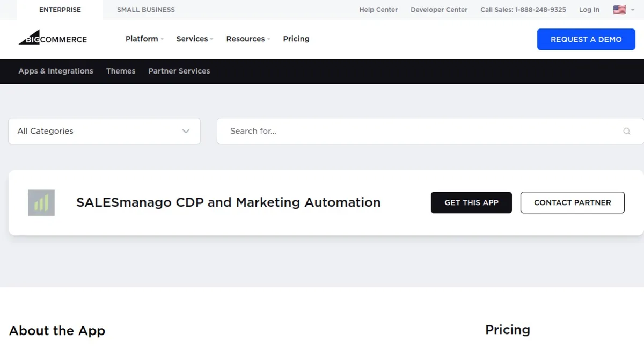Click the Log In link
Screen dimensions: 644x349
point(589,9)
